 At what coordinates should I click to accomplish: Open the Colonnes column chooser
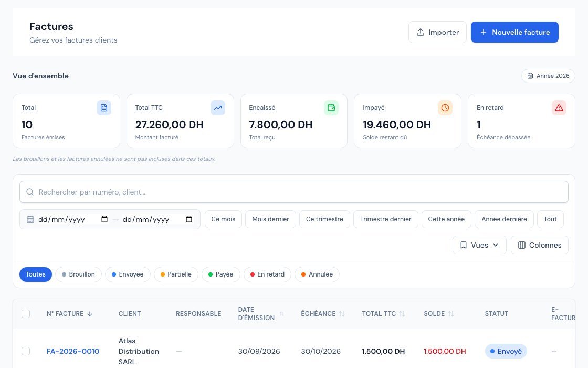540,245
